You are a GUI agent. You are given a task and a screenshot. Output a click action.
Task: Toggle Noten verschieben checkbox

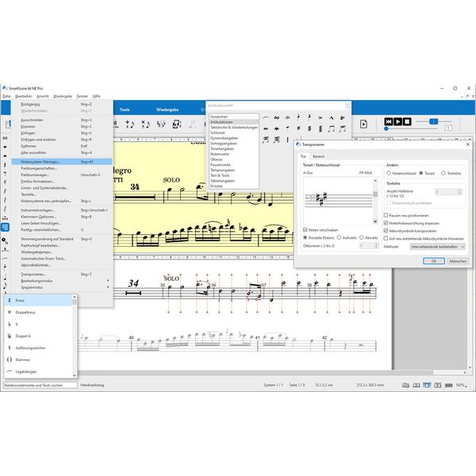click(x=305, y=230)
